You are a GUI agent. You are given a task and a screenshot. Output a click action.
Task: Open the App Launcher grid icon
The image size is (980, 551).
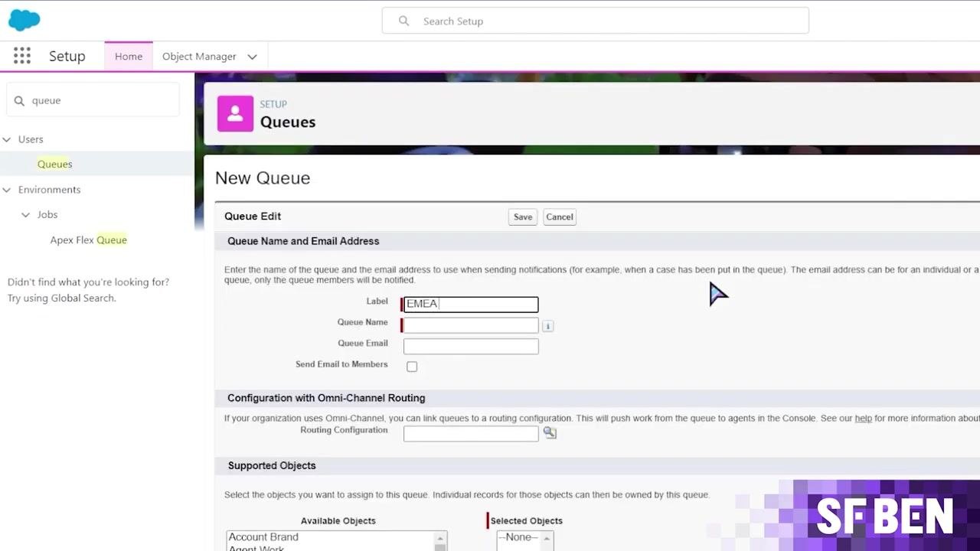22,56
